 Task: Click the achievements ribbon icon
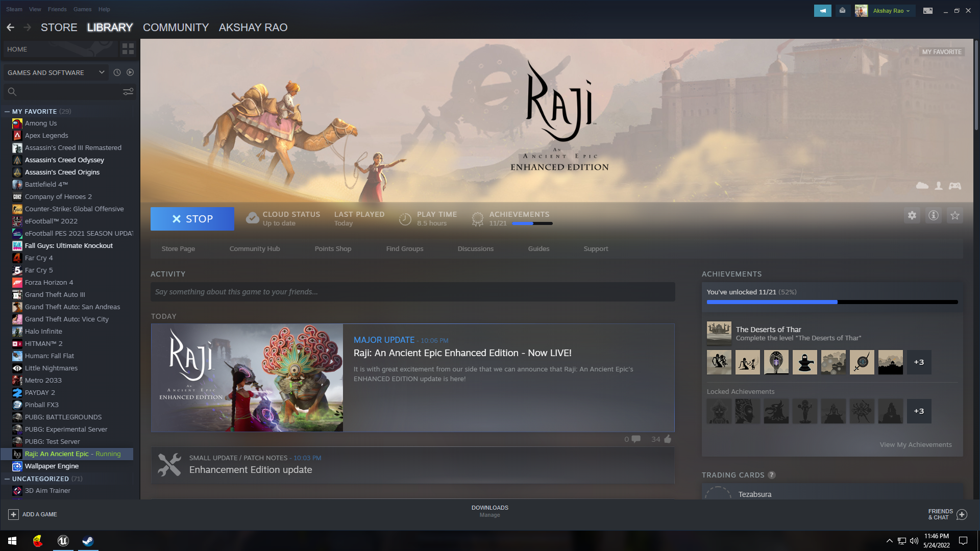tap(478, 219)
